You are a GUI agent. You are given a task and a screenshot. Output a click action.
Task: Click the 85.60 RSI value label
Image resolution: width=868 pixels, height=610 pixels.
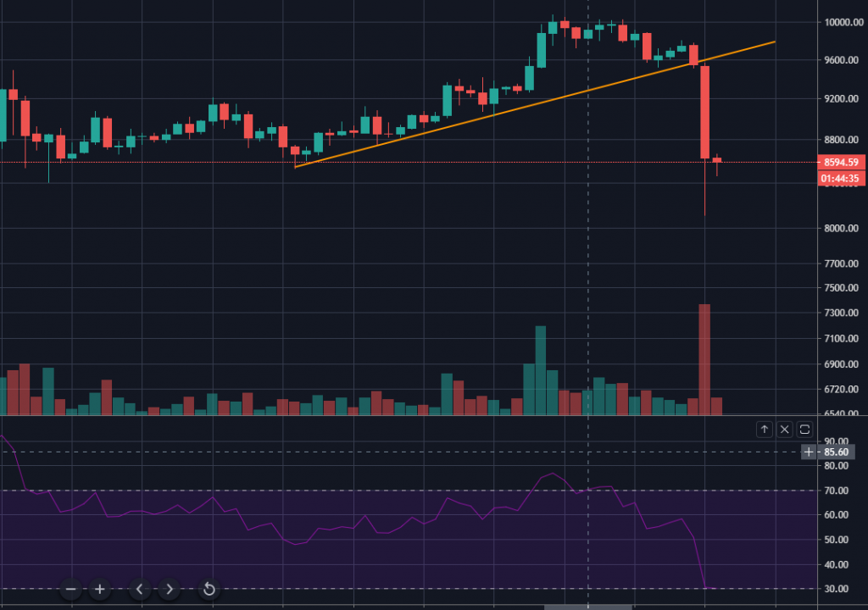point(835,452)
